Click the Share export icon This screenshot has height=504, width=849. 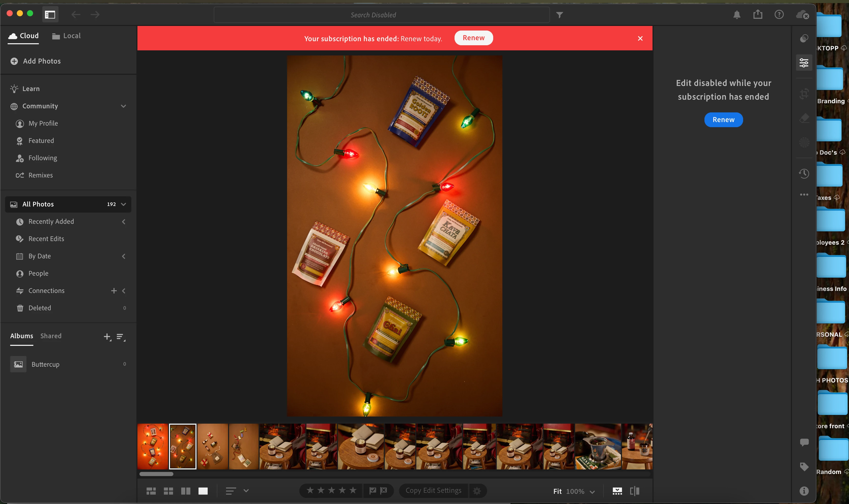click(x=758, y=14)
